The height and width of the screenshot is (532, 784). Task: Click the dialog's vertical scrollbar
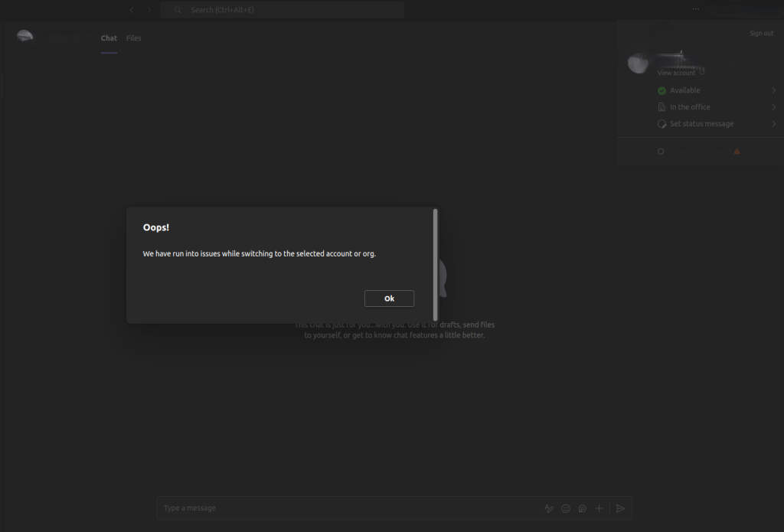tap(435, 265)
